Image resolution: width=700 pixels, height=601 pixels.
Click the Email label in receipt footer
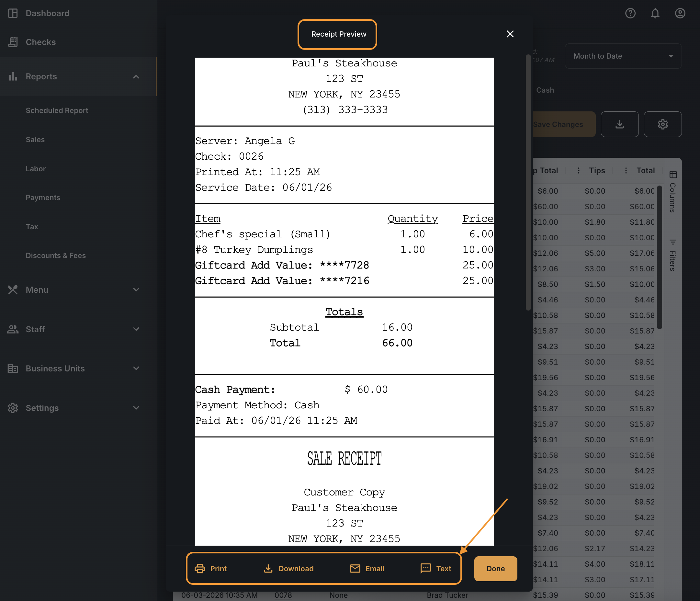(x=375, y=569)
